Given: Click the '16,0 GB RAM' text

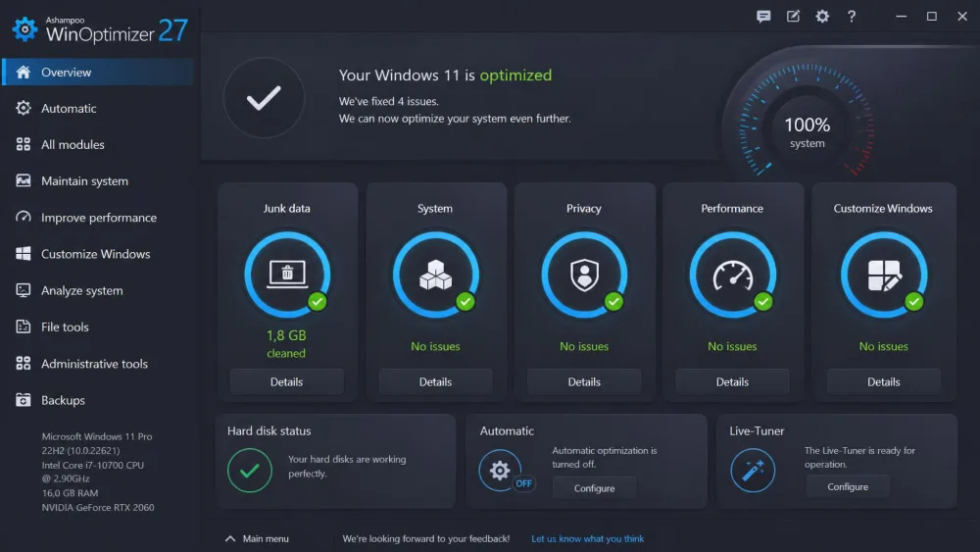Looking at the screenshot, I should 70,493.
